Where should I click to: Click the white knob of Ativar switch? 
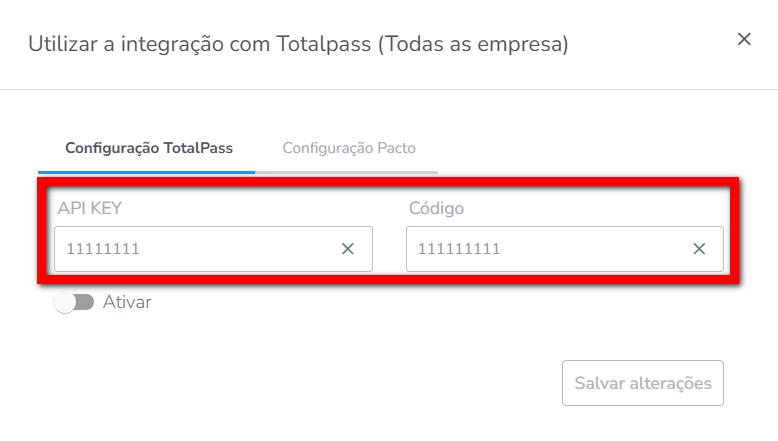pos(65,302)
